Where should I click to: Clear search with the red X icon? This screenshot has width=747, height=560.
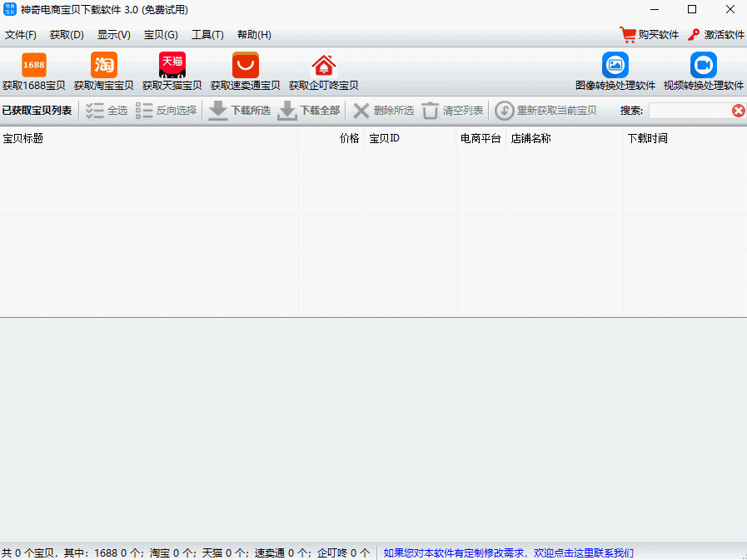click(x=738, y=111)
